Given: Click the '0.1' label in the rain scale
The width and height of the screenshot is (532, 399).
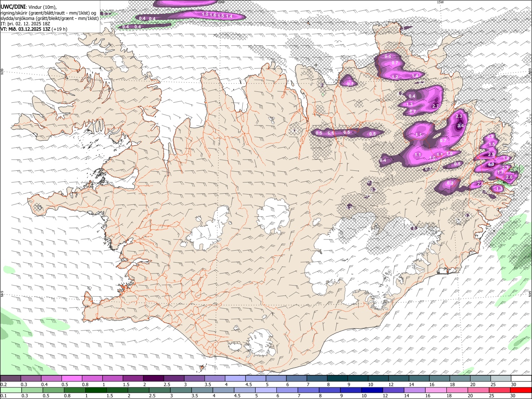Looking at the screenshot, I should [3, 396].
